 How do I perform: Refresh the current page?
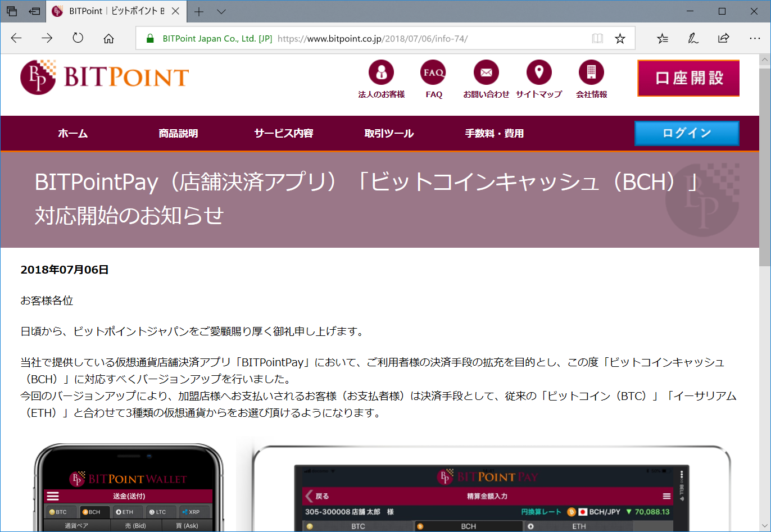(x=78, y=38)
